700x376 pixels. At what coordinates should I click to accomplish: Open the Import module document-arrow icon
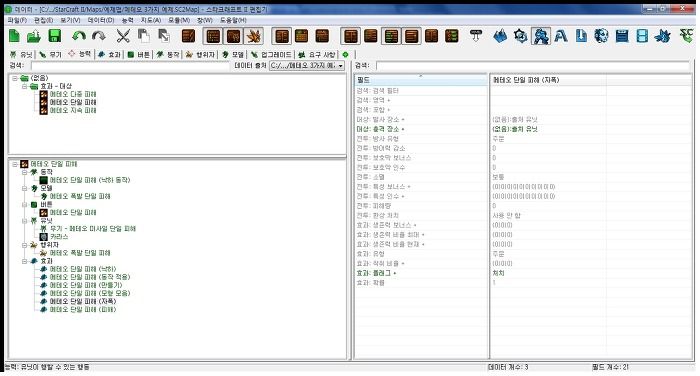click(581, 36)
